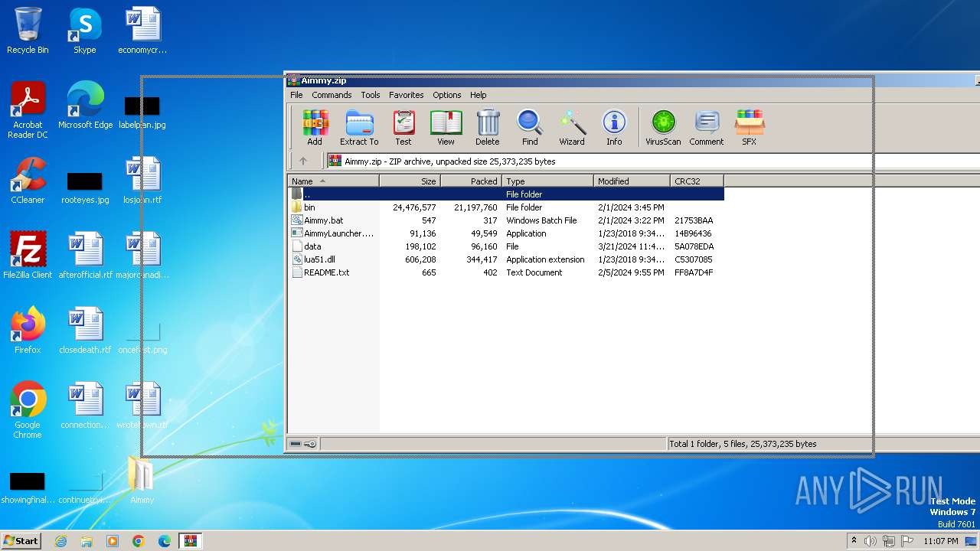This screenshot has height=551, width=980.
Task: Open Chrome from the taskbar
Action: (139, 541)
